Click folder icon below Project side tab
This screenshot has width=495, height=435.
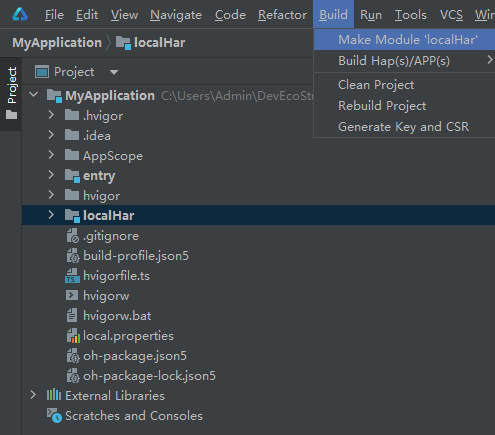click(x=11, y=115)
